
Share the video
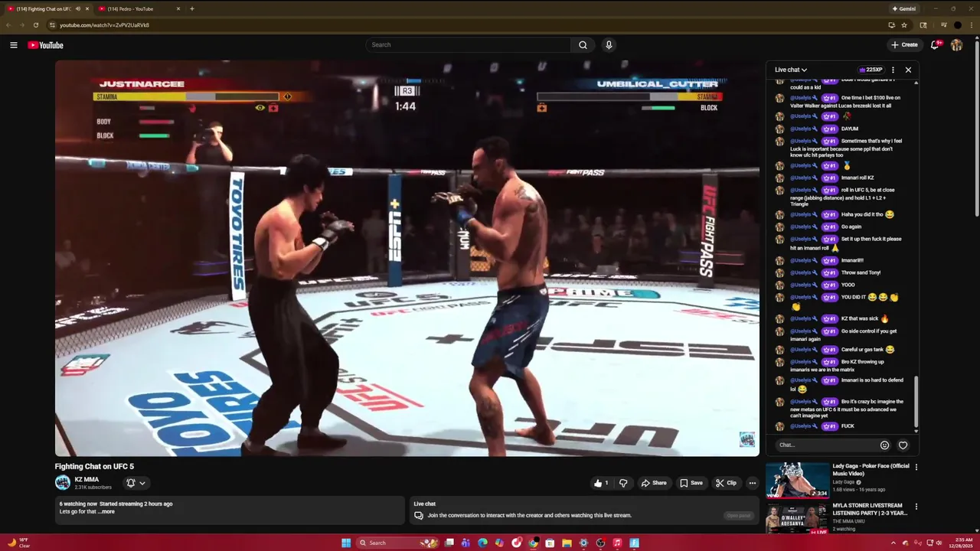654,483
